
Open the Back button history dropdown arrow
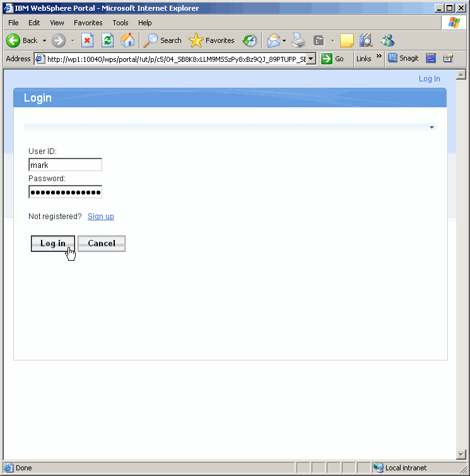click(x=44, y=40)
